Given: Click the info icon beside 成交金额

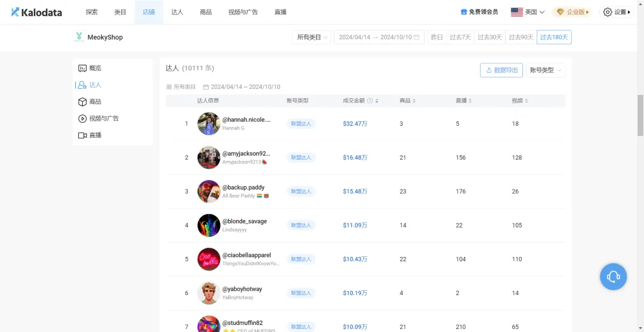Looking at the screenshot, I should (x=370, y=101).
